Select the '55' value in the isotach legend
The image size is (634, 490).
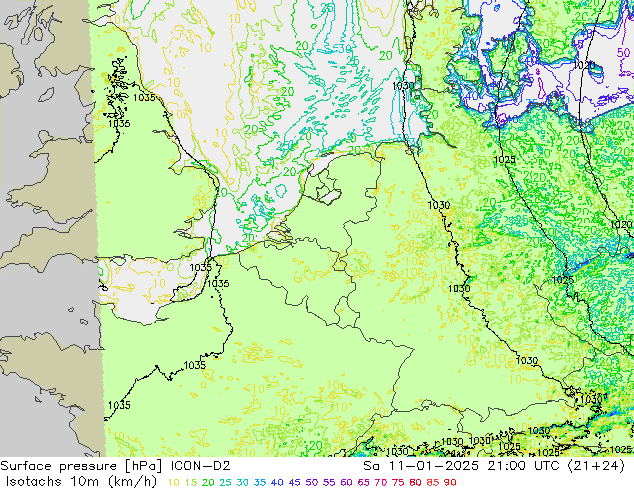point(329,482)
